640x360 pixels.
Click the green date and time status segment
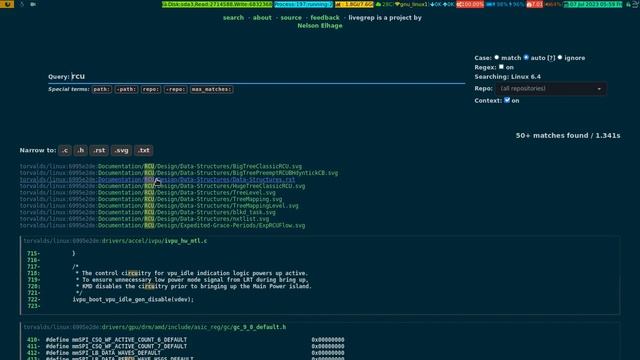pyautogui.click(x=593, y=4)
